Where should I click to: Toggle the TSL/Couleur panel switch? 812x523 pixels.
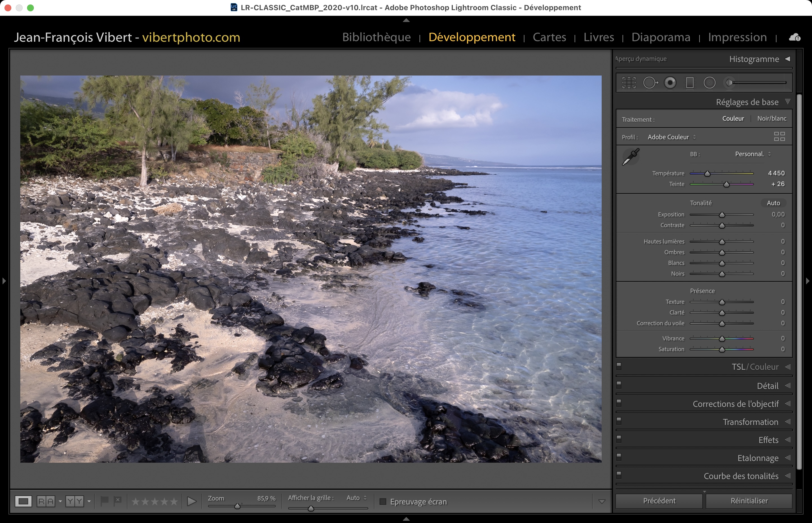click(x=619, y=366)
